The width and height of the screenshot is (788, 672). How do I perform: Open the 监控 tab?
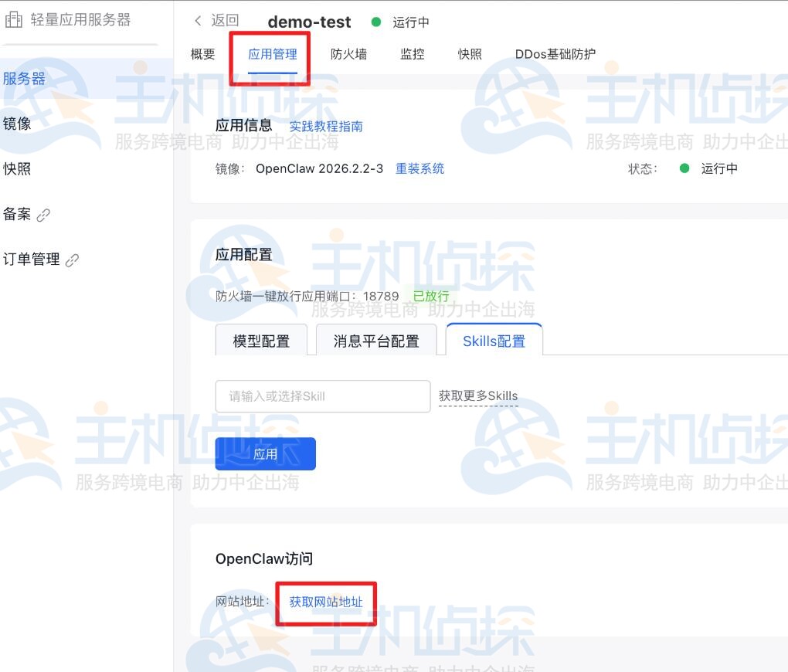tap(411, 54)
